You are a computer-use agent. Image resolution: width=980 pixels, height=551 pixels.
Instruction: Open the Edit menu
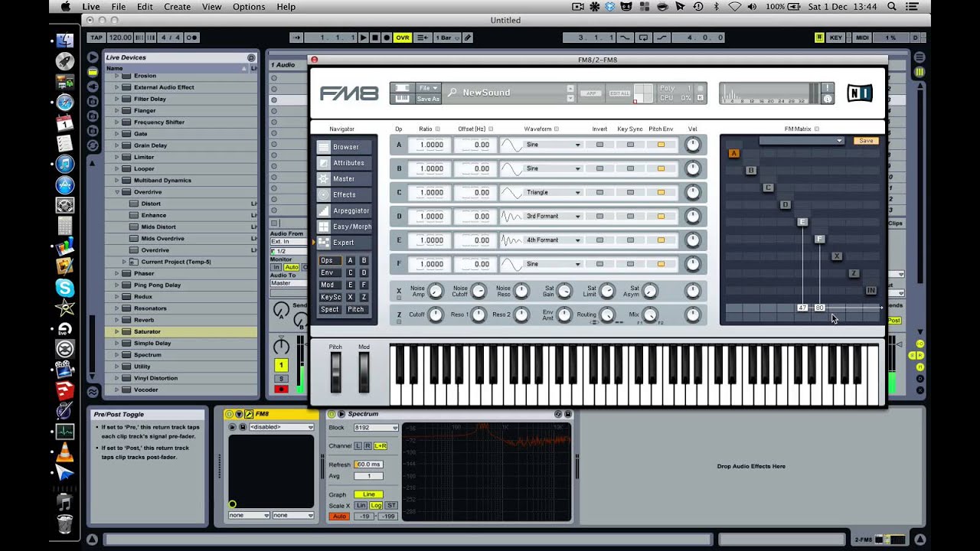click(145, 7)
